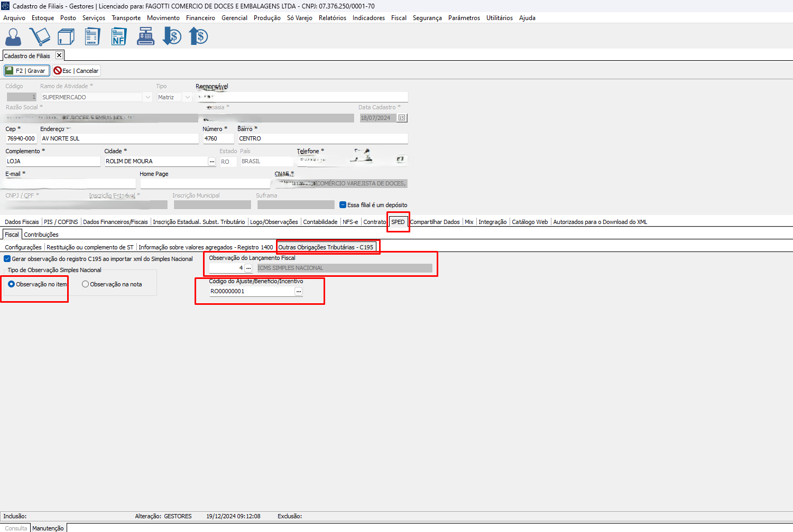
Task: Click the cardboard box toolbar icon
Action: 66,37
